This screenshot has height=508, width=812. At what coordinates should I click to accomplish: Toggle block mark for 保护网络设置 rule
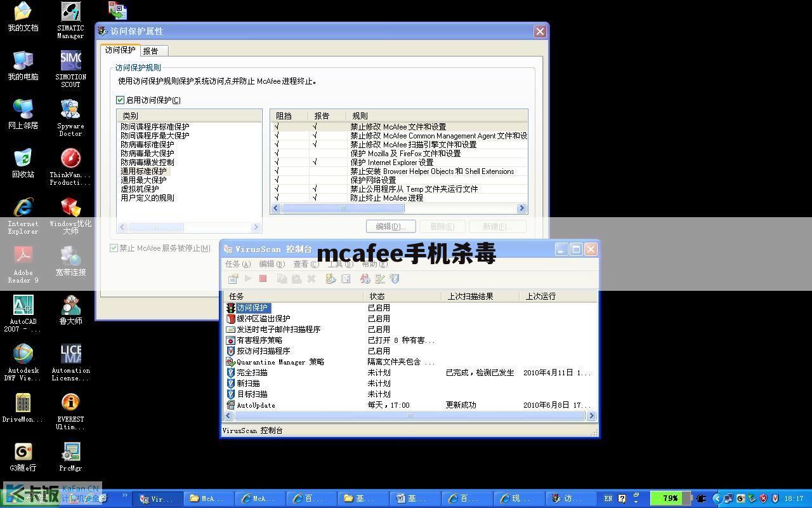tap(277, 180)
